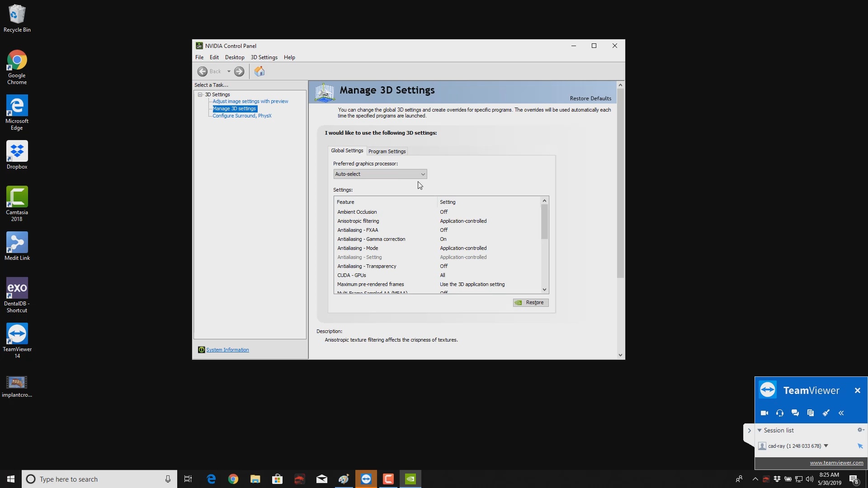Open DentalDB desktop shortcut
The width and height of the screenshot is (868, 488).
click(x=17, y=296)
